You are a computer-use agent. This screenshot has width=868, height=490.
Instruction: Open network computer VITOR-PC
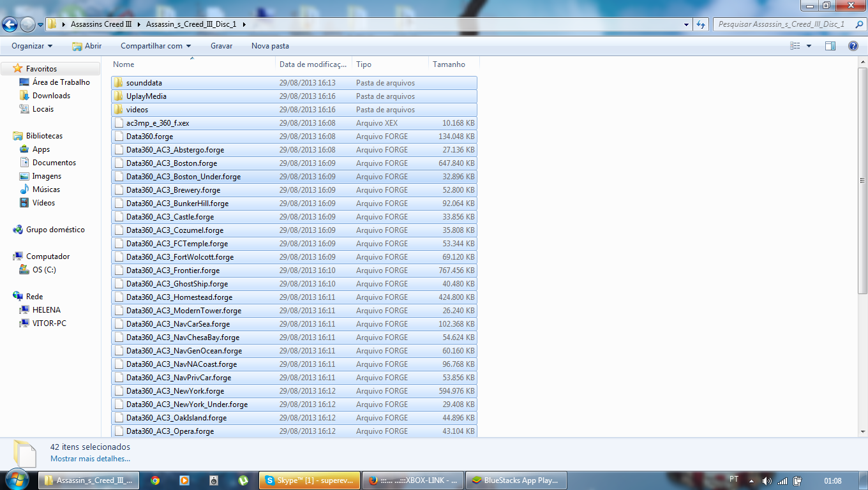pos(49,323)
